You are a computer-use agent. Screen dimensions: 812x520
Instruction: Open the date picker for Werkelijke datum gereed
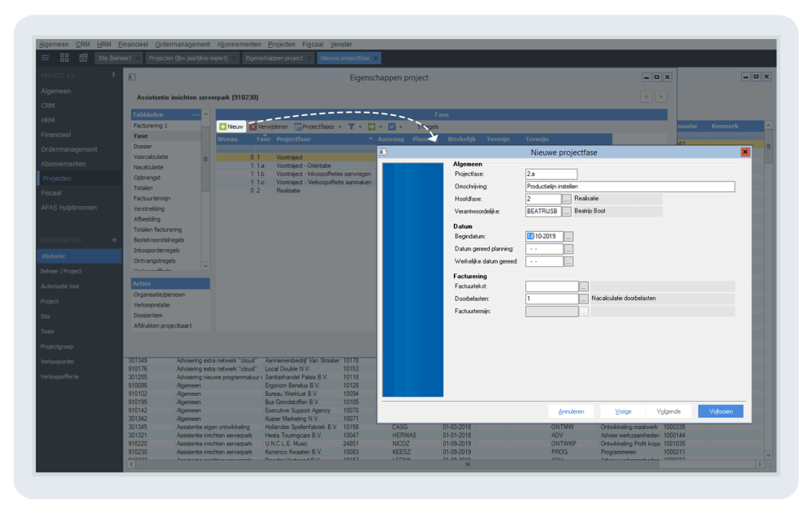(568, 261)
